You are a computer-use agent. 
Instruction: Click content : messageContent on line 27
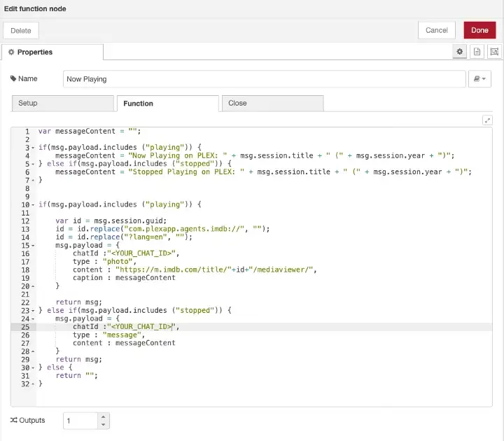[124, 343]
